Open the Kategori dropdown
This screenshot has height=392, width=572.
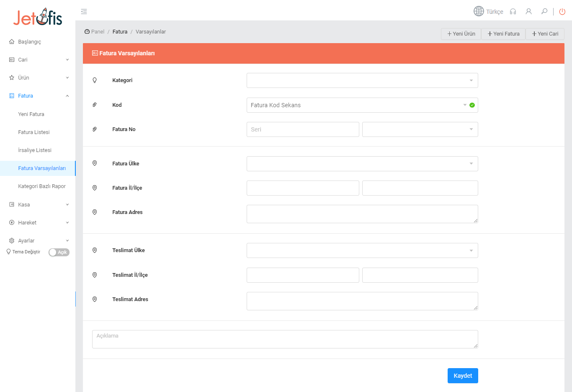click(362, 80)
